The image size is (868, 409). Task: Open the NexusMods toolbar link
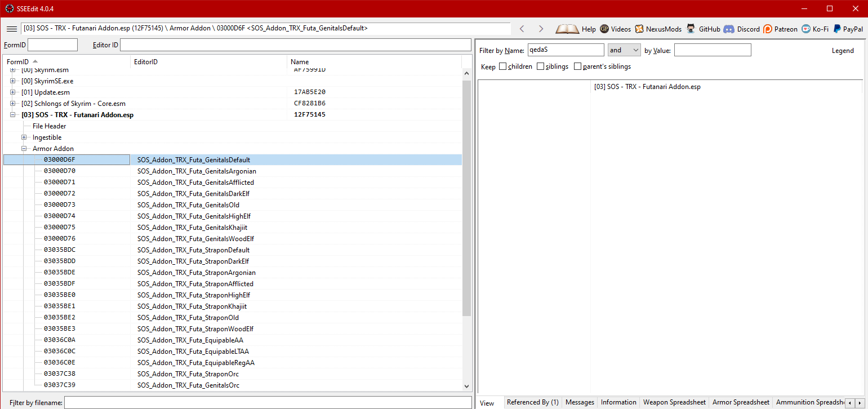(658, 29)
